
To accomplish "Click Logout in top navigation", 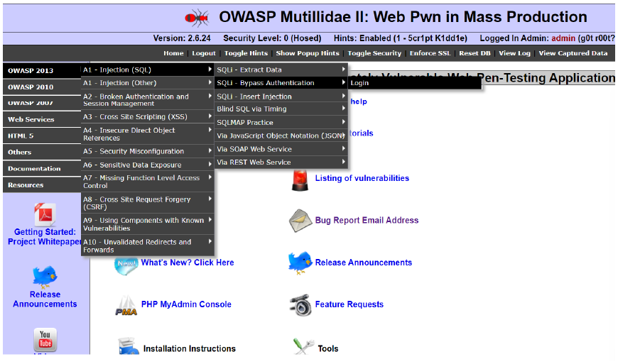I will (x=204, y=53).
